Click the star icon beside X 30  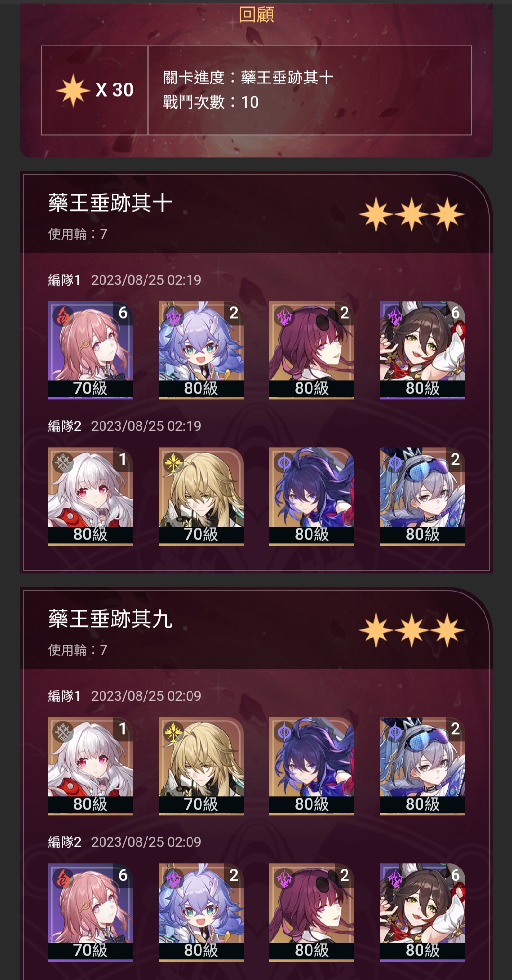pos(73,90)
